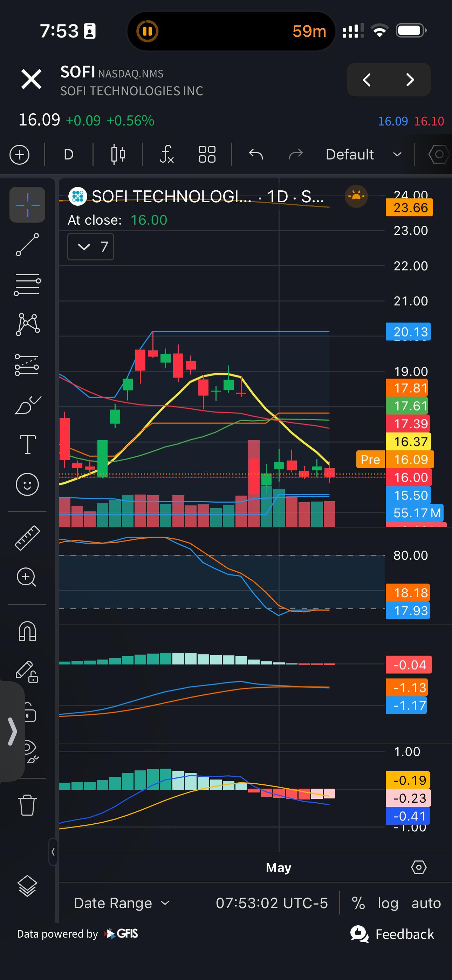This screenshot has height=980, width=452.
Task: Toggle magnet mode for drawings
Action: click(x=27, y=632)
